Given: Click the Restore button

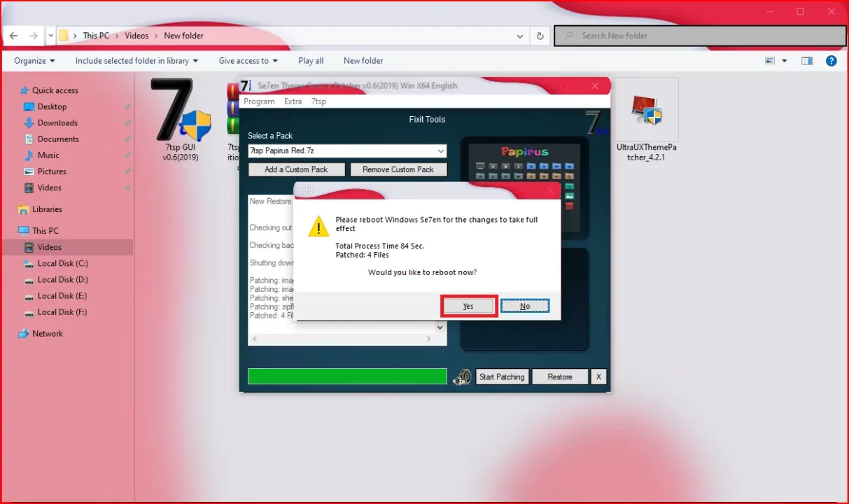Looking at the screenshot, I should tap(560, 377).
